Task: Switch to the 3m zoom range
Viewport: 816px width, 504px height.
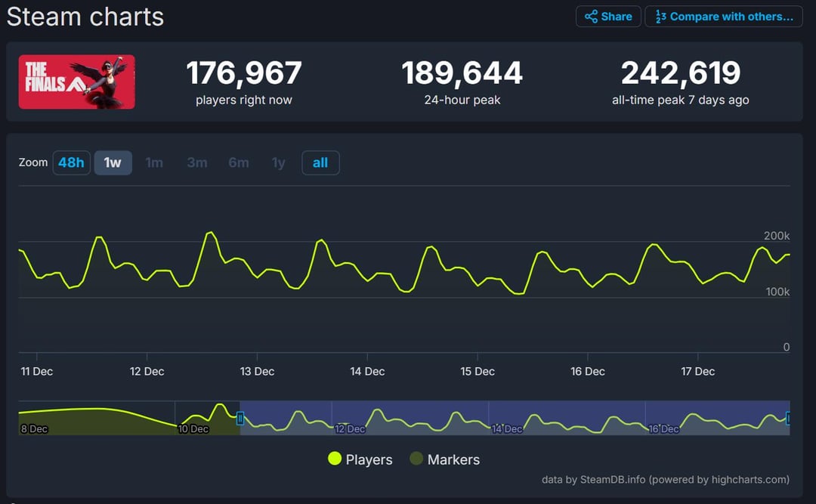Action: (196, 162)
